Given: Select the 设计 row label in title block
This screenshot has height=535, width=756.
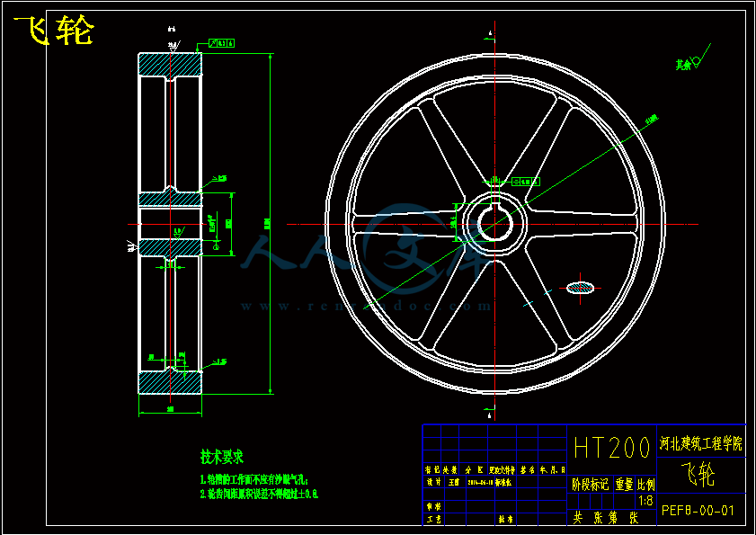Looking at the screenshot, I should [432, 482].
